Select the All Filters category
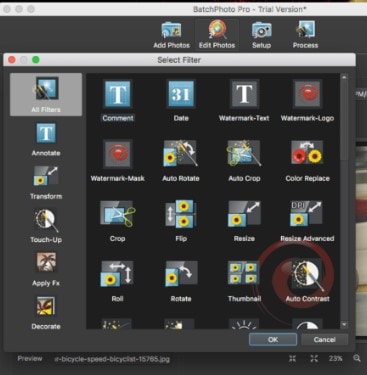 click(46, 95)
